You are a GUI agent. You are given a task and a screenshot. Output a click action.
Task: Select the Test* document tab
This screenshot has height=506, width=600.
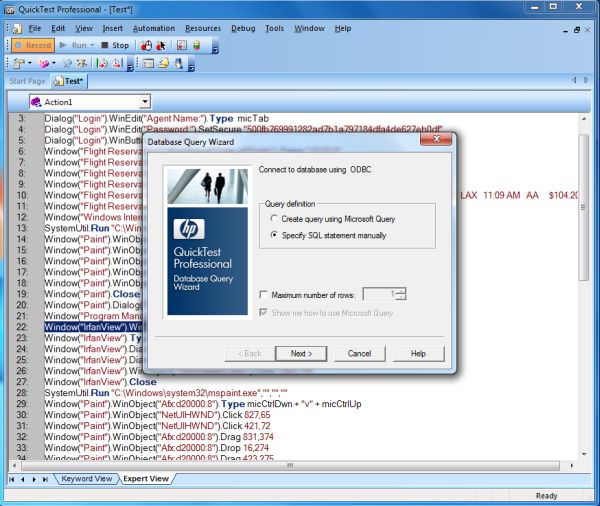(69, 81)
